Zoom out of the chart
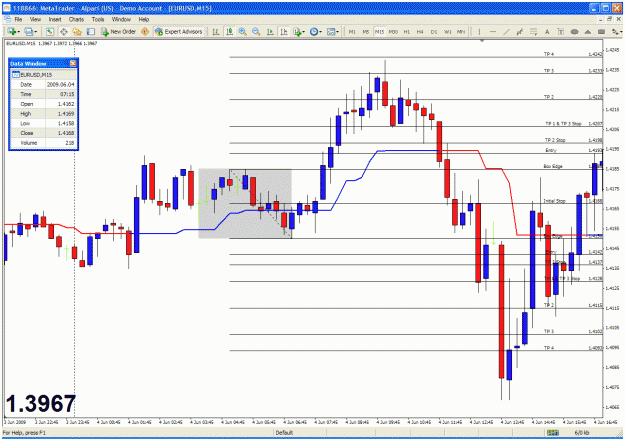The height and width of the screenshot is (439, 625). pos(256,31)
